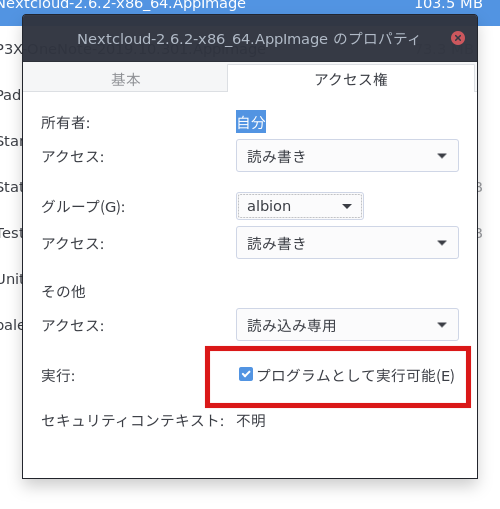Click the グループ(G) label

[83, 206]
